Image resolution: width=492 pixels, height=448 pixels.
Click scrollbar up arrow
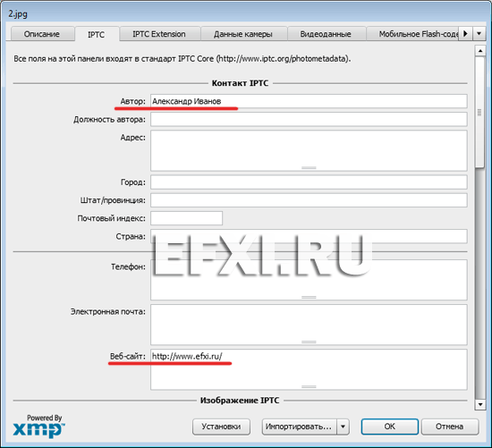point(480,50)
